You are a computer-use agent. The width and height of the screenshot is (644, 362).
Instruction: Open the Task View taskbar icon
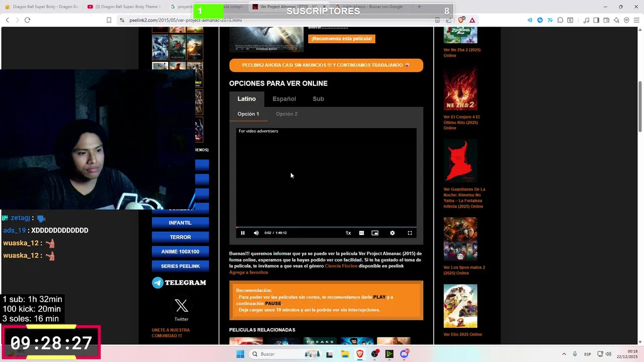[330, 354]
